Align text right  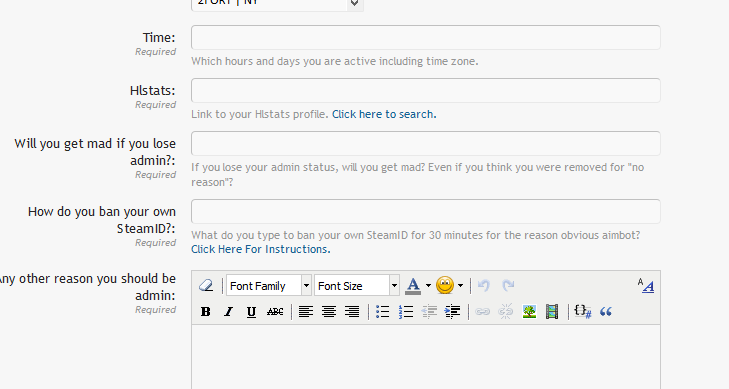pyautogui.click(x=352, y=312)
